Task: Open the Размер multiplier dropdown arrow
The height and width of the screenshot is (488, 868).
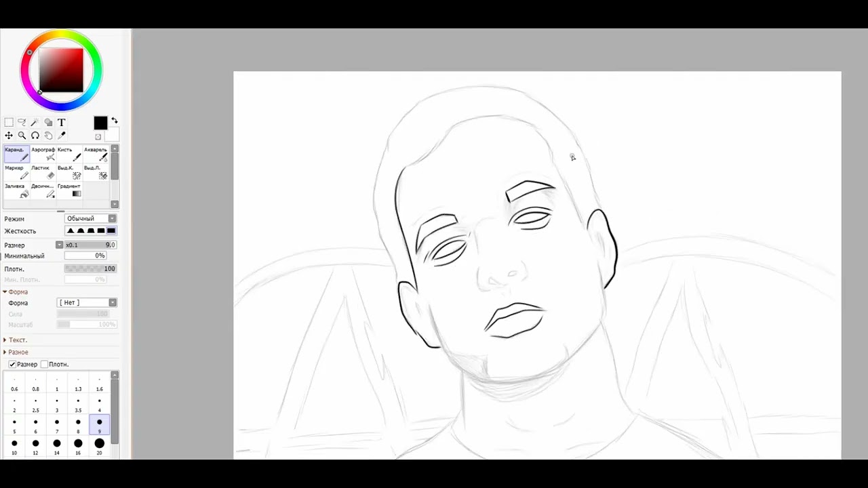Action: pos(59,245)
